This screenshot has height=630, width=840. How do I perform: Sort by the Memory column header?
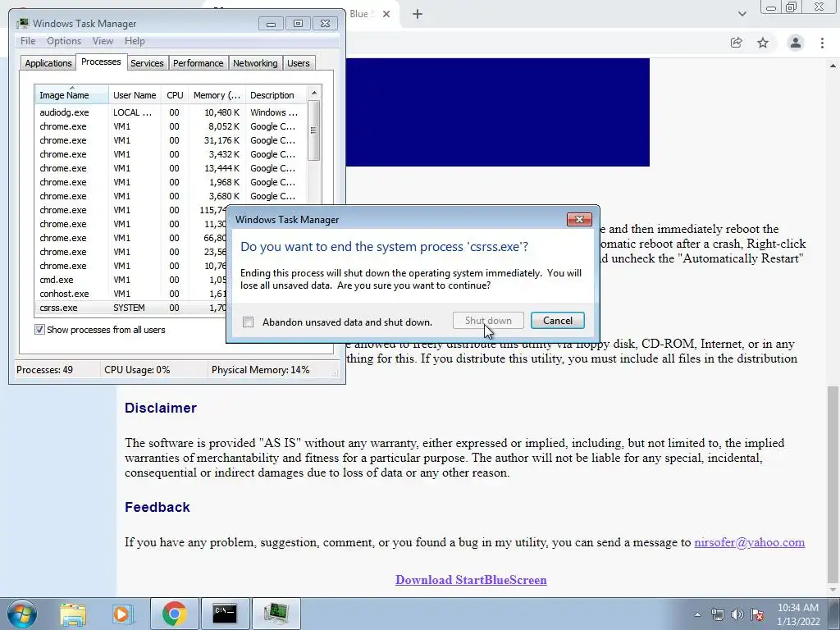(217, 95)
